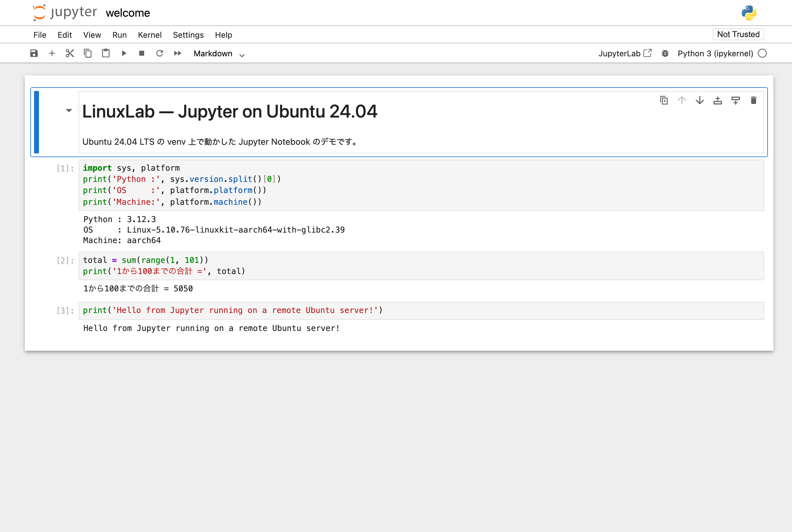Cut the selected cell with the scissors icon

pos(70,53)
